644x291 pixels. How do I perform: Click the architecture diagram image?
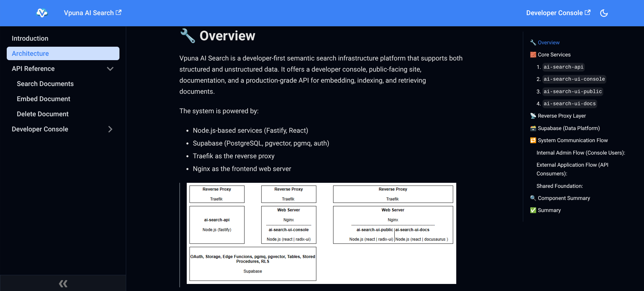pos(321,233)
